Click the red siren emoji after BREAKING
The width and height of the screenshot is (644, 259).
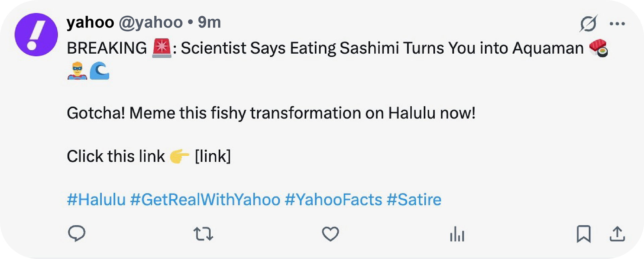pos(162,48)
